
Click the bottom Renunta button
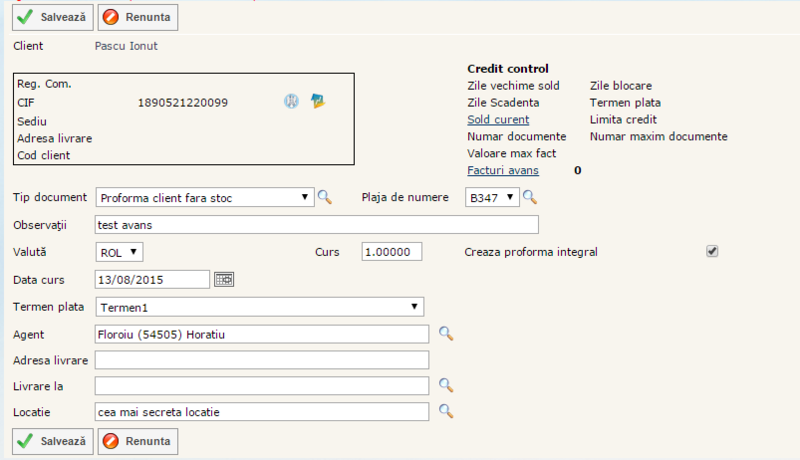(138, 441)
